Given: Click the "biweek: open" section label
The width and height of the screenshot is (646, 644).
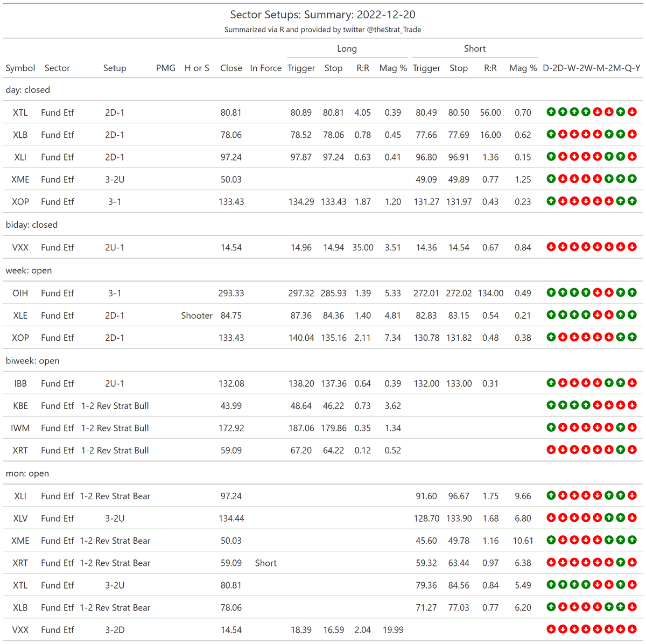Looking at the screenshot, I should click(x=32, y=361).
